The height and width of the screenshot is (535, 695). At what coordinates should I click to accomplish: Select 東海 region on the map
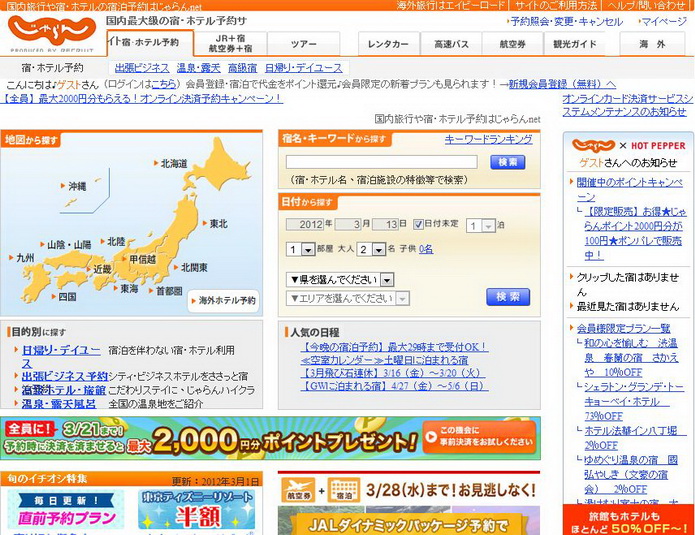[129, 289]
